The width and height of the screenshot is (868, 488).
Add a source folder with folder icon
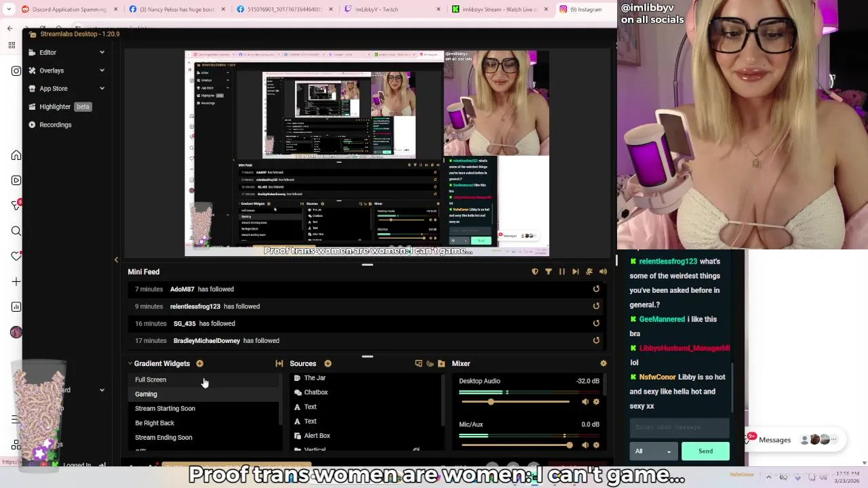pyautogui.click(x=441, y=364)
